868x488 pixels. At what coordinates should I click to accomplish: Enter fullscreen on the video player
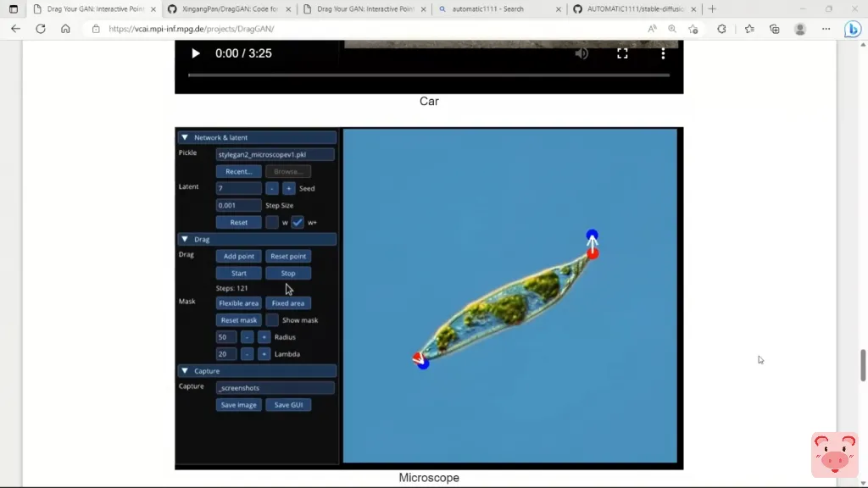622,53
